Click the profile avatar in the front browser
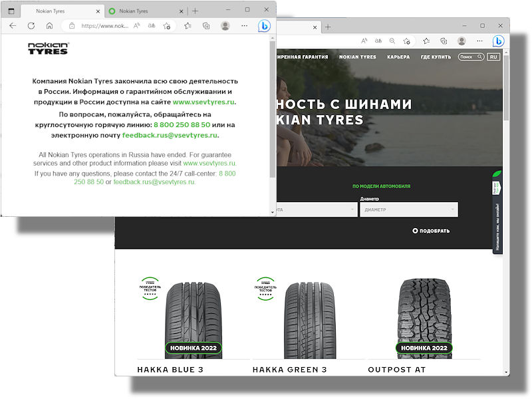The width and height of the screenshot is (532, 399). [225, 26]
